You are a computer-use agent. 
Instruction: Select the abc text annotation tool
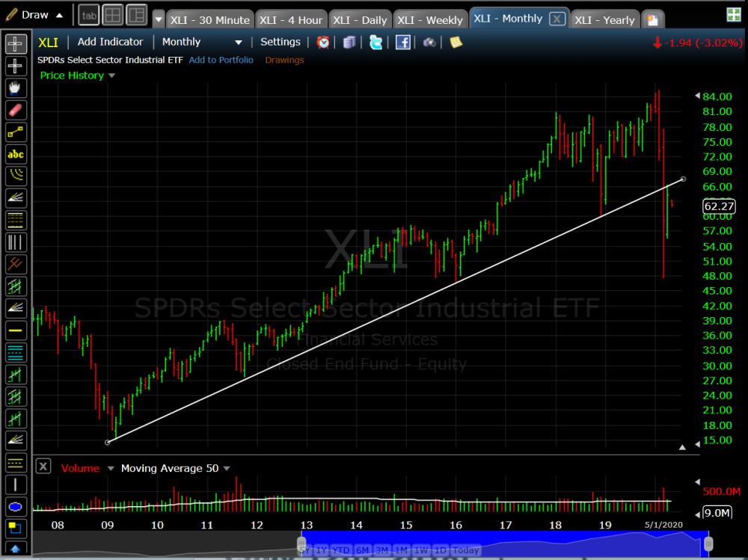[15, 154]
